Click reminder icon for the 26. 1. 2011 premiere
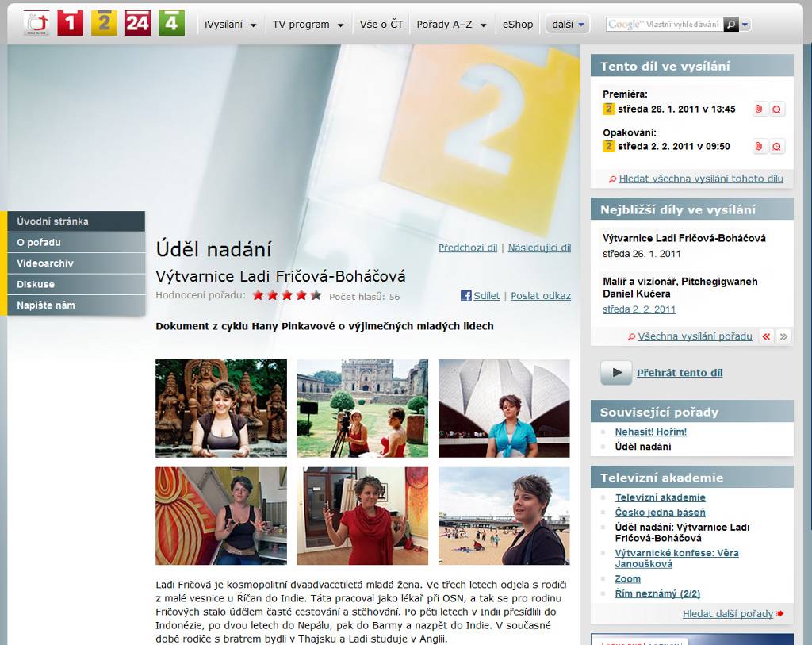 click(759, 109)
